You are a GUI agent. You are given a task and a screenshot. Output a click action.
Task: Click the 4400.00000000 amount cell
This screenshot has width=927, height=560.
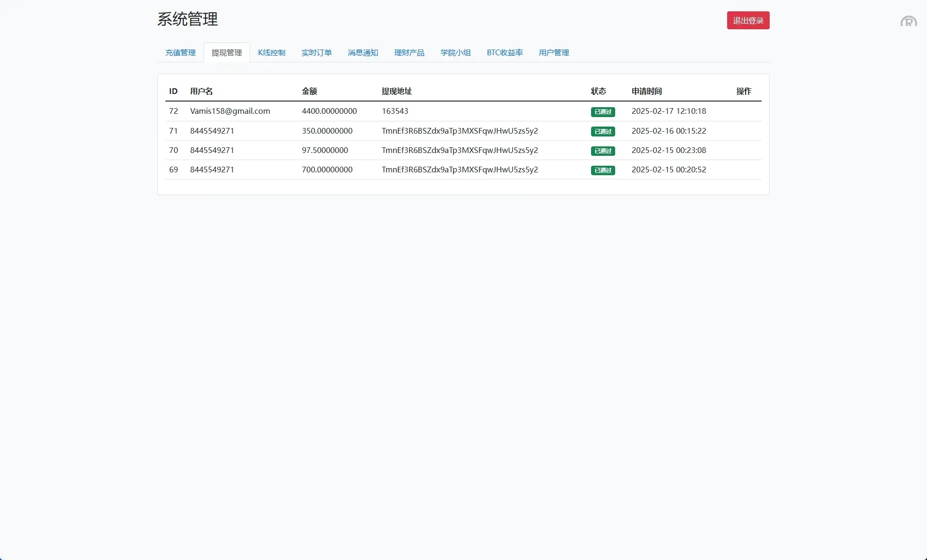[329, 111]
